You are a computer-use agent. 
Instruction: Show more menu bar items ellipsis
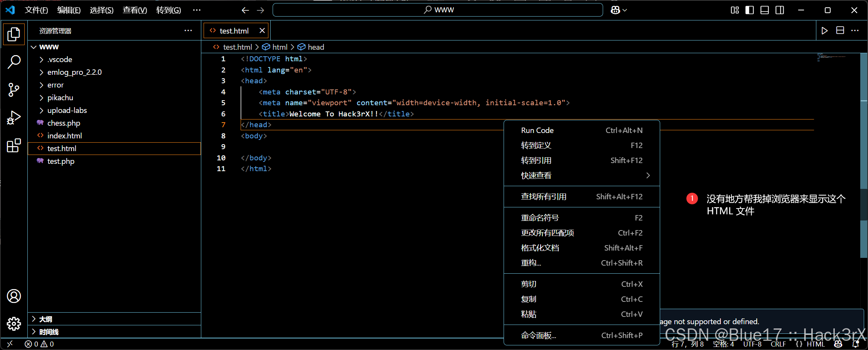197,10
